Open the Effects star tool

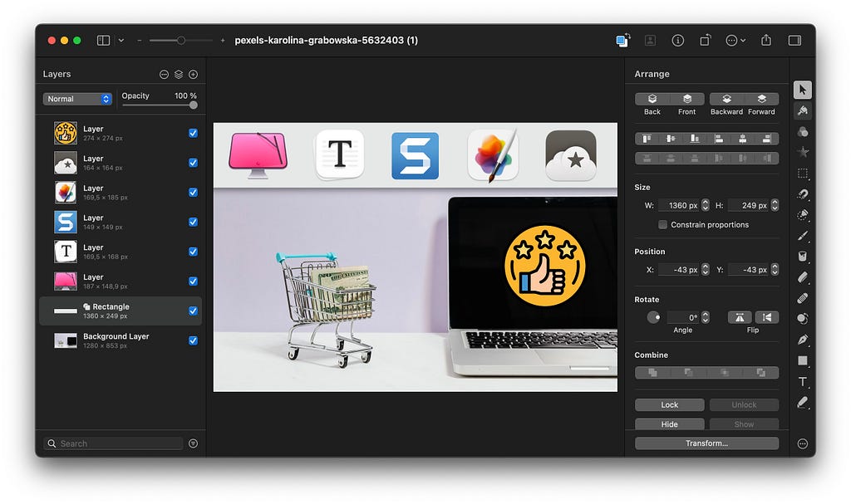803,153
